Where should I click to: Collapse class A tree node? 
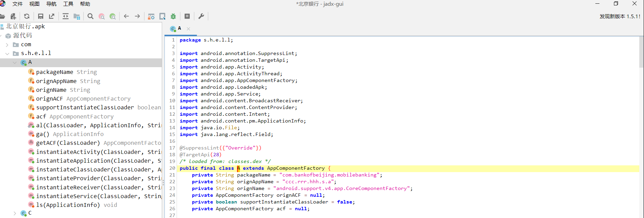[x=15, y=62]
